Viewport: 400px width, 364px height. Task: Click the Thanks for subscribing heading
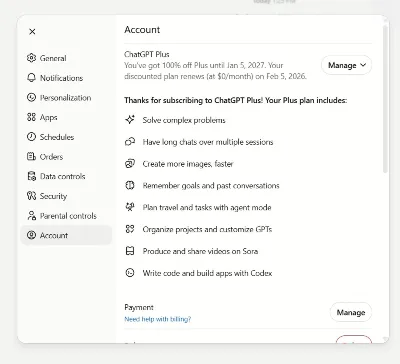coord(236,100)
